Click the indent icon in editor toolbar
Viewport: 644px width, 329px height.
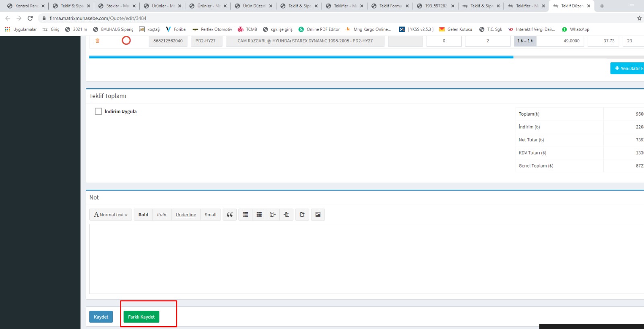286,215
